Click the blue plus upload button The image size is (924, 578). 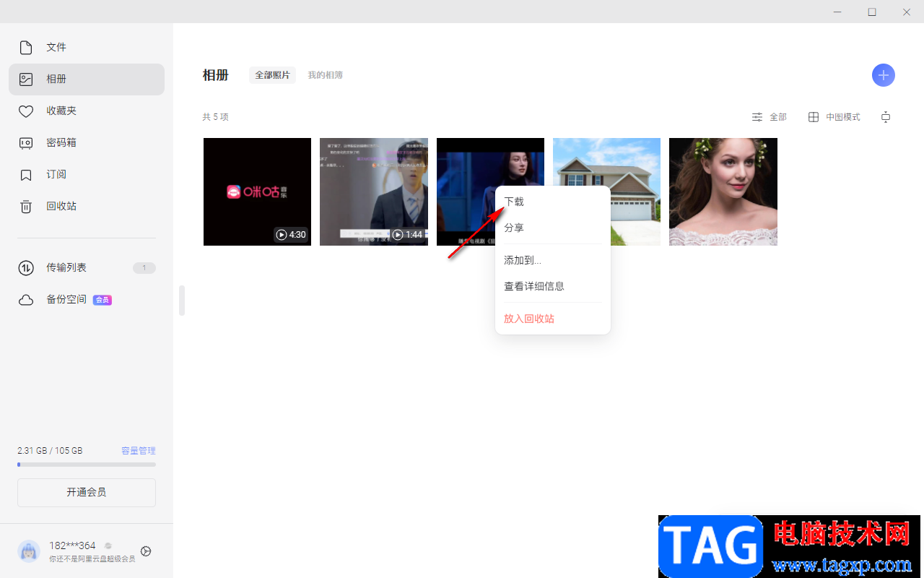tap(884, 75)
